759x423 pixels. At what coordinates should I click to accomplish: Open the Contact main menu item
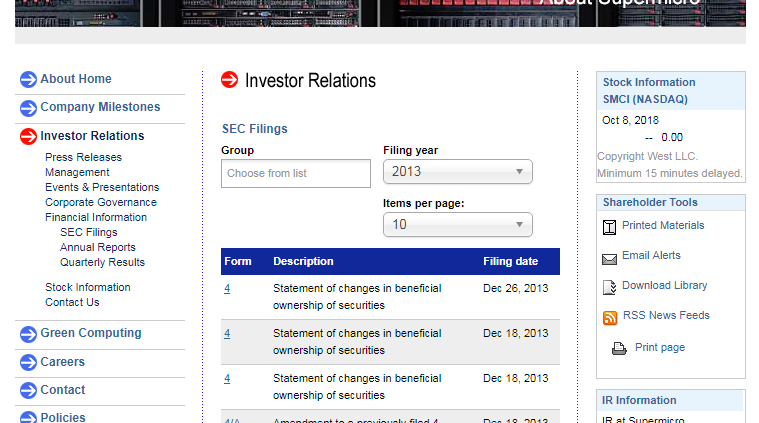click(63, 390)
